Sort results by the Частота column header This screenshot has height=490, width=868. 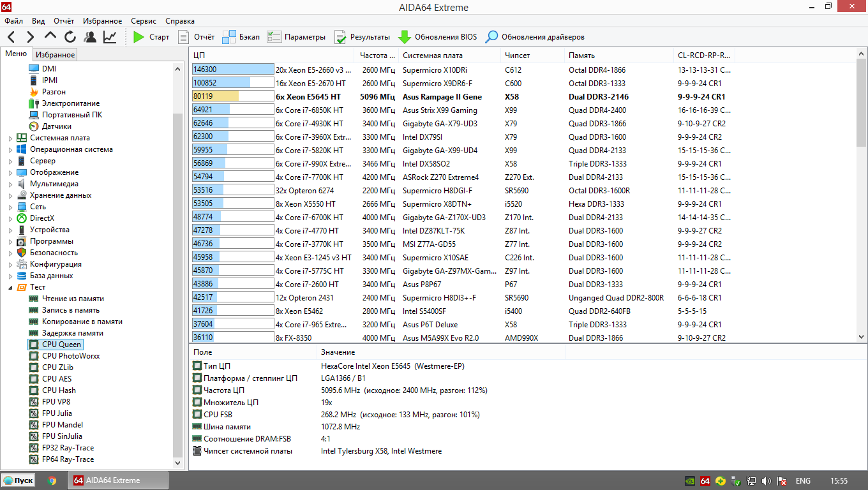coord(376,56)
